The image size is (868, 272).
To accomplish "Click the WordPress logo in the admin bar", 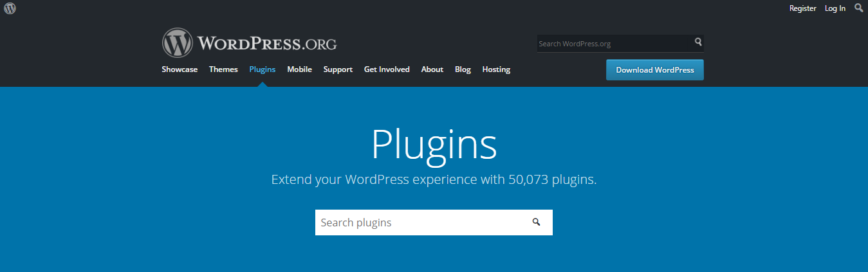I will pyautogui.click(x=10, y=8).
